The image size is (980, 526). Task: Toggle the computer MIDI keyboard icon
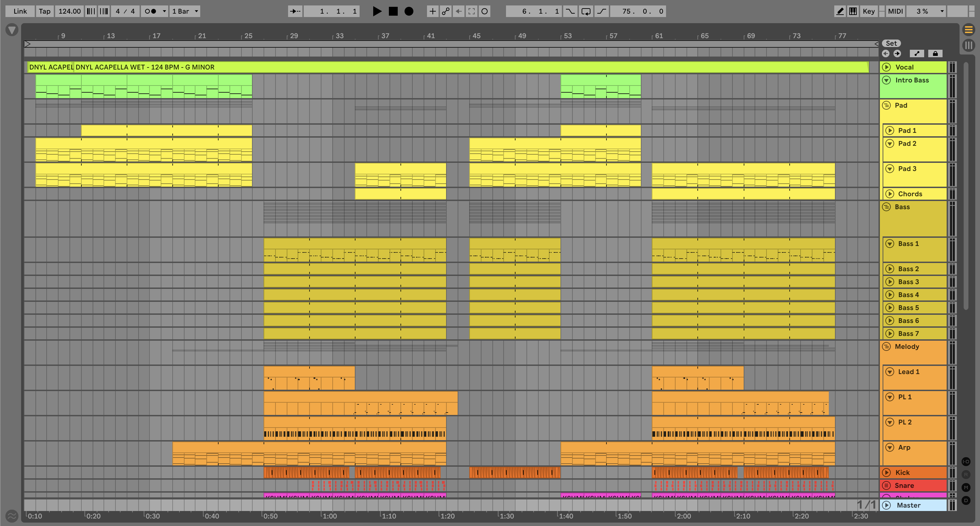point(853,12)
